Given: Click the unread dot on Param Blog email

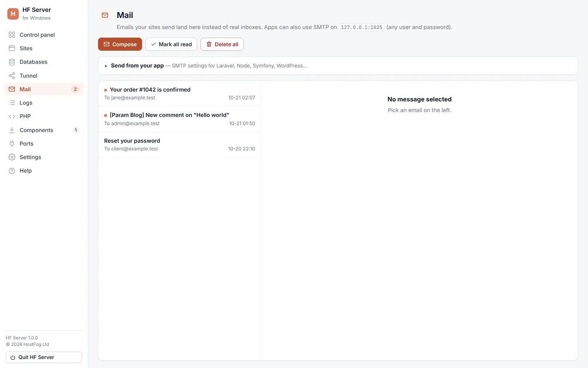Looking at the screenshot, I should point(105,115).
